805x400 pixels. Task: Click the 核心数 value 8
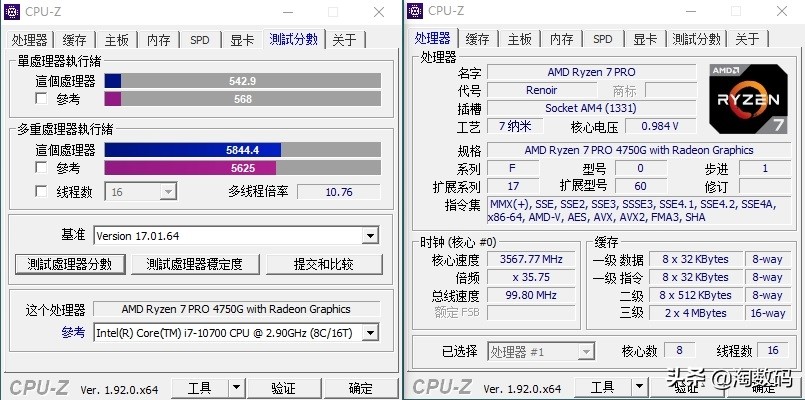pyautogui.click(x=680, y=351)
